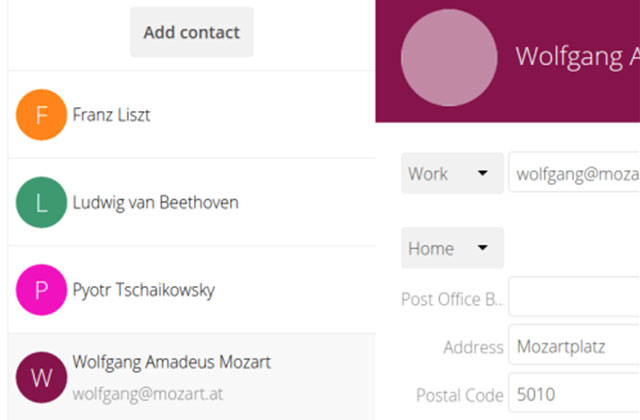The width and height of the screenshot is (640, 420).
Task: Focus the Post Office Box field
Action: 574,298
